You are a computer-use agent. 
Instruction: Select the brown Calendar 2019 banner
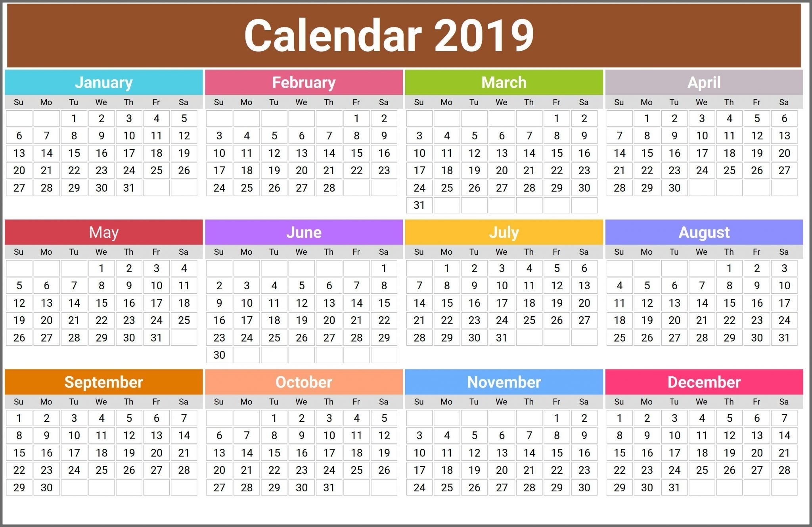(406, 33)
